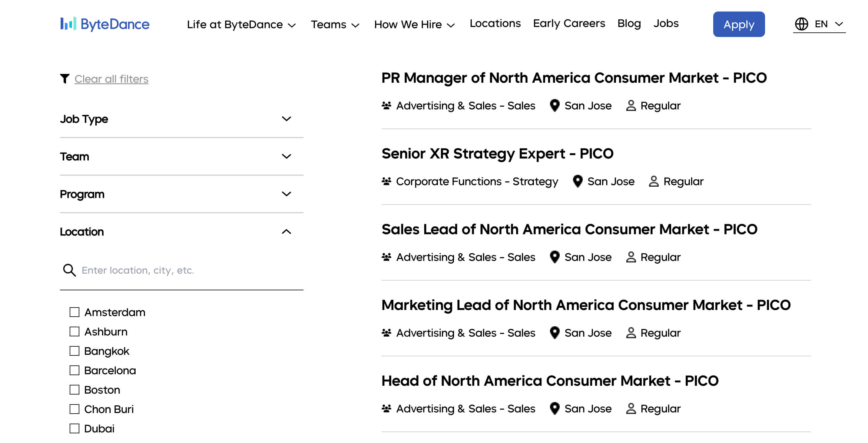Click person icon on Sales Lead job
The width and height of the screenshot is (868, 443).
tap(631, 257)
